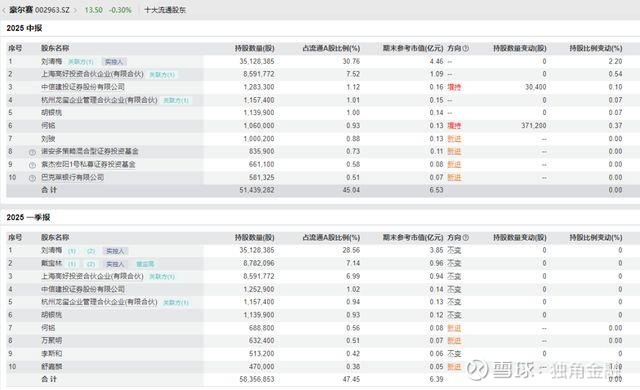The width and height of the screenshot is (640, 390).
Task: Click the total ratio 47.45
Action: pos(351,379)
